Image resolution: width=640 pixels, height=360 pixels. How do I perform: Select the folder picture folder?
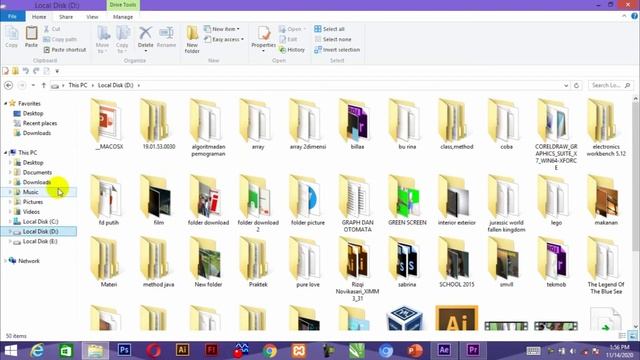pos(308,201)
